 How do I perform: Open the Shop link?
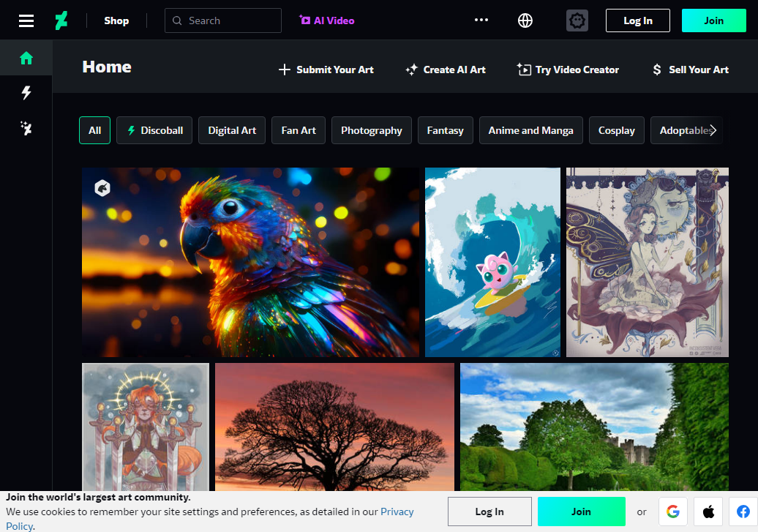tap(116, 20)
